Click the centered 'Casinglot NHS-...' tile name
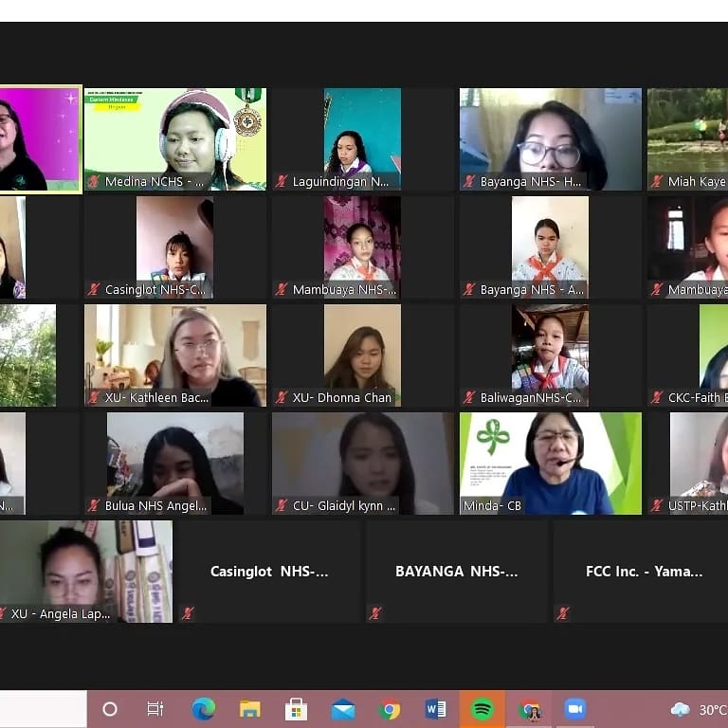This screenshot has width=728, height=728. click(269, 571)
